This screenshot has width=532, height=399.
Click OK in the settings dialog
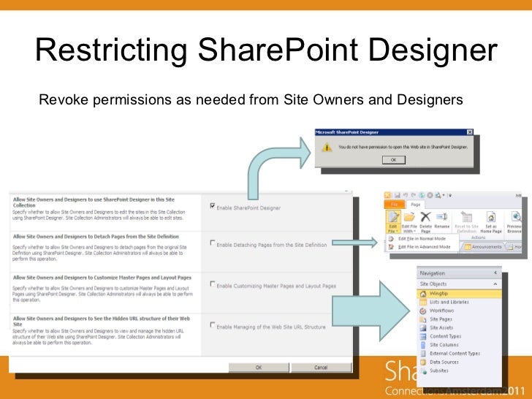click(259, 368)
